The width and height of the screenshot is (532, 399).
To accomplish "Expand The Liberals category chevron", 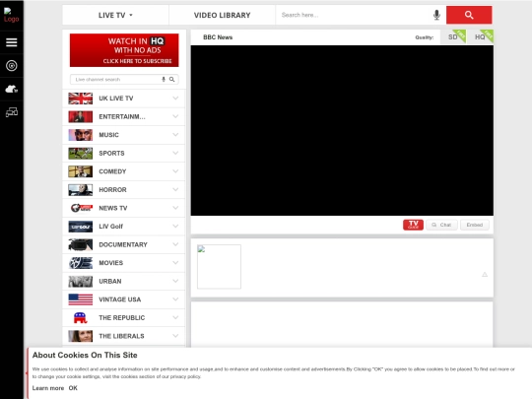I will coord(175,336).
